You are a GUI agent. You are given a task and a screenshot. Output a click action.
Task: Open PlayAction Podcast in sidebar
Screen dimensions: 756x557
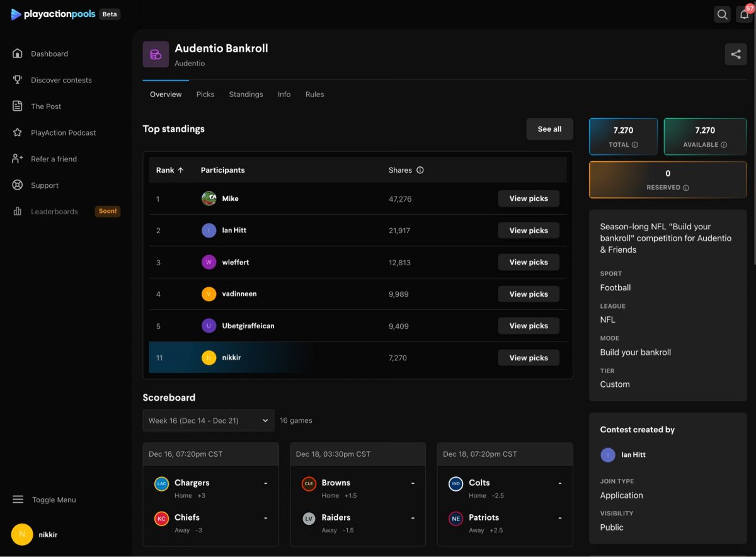tap(64, 133)
